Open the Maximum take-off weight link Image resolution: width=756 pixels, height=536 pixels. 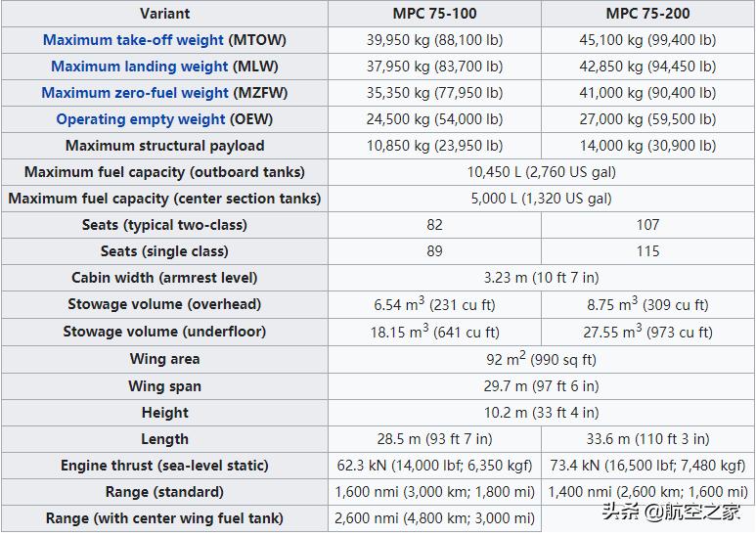pyautogui.click(x=133, y=40)
